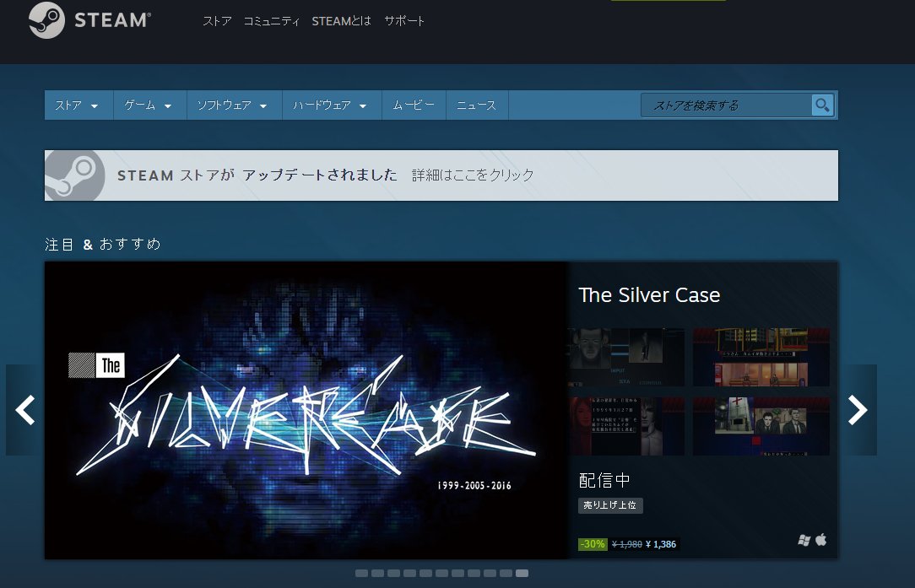Click the Steam logo in the header
915x588 pixels.
click(x=89, y=20)
